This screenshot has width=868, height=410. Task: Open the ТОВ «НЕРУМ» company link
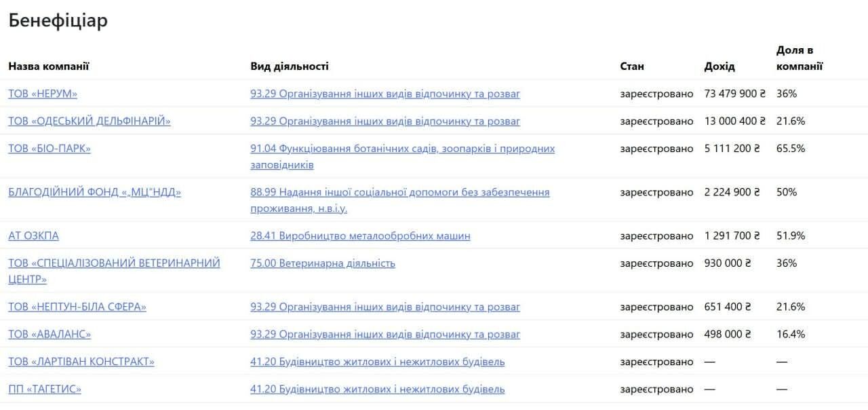click(x=43, y=94)
